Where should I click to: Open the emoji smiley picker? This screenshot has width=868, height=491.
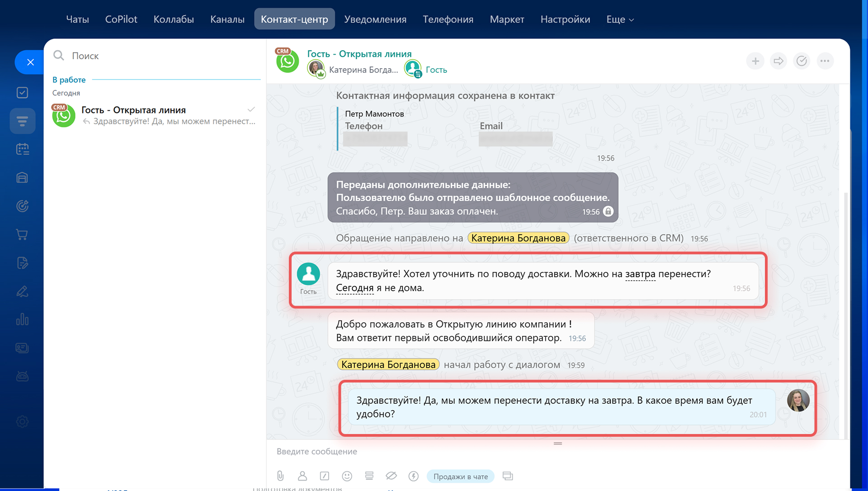pos(347,476)
